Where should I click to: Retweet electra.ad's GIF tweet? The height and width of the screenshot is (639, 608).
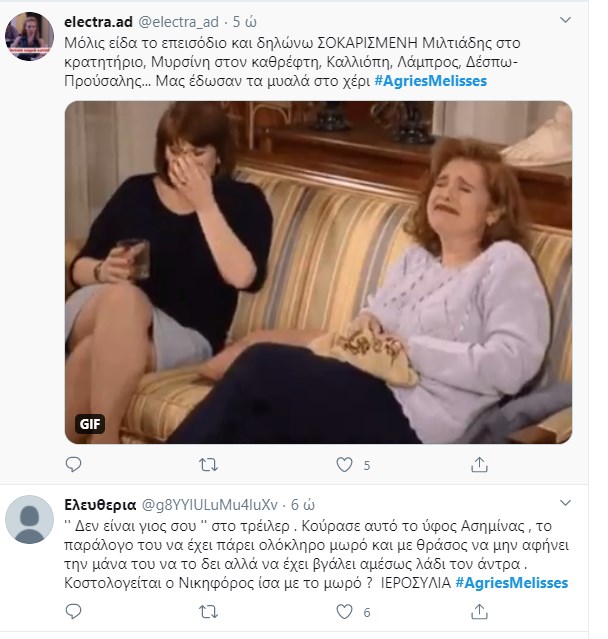point(209,465)
